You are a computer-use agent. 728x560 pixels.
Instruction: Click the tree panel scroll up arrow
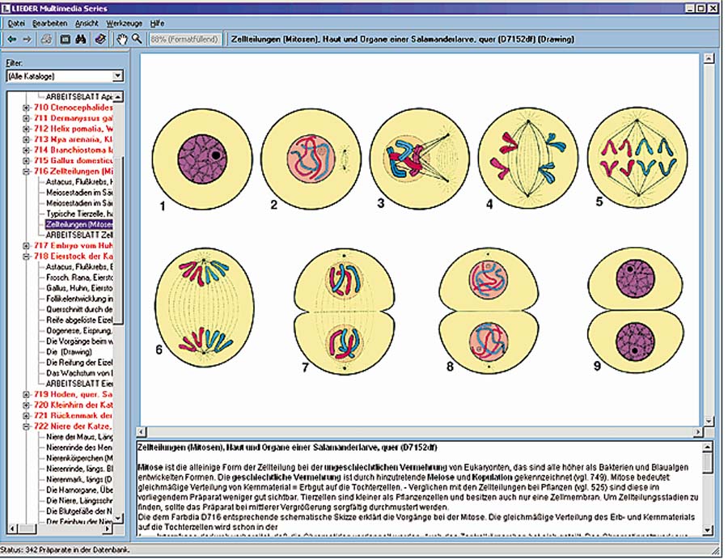[x=118, y=96]
